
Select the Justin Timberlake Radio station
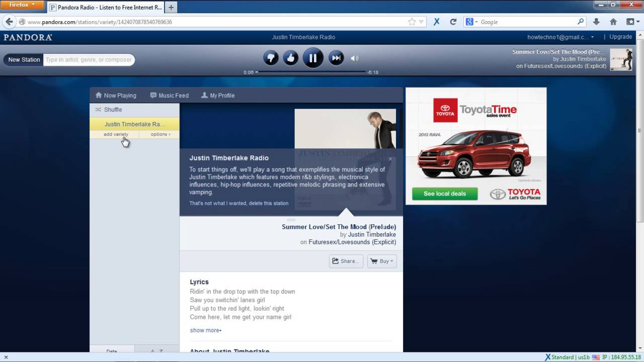(x=134, y=124)
